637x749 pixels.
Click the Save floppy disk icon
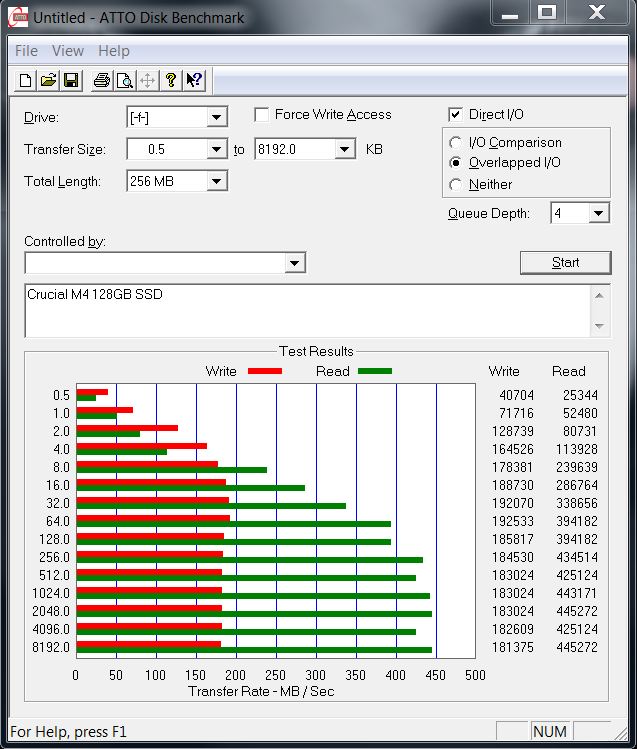(x=70, y=81)
